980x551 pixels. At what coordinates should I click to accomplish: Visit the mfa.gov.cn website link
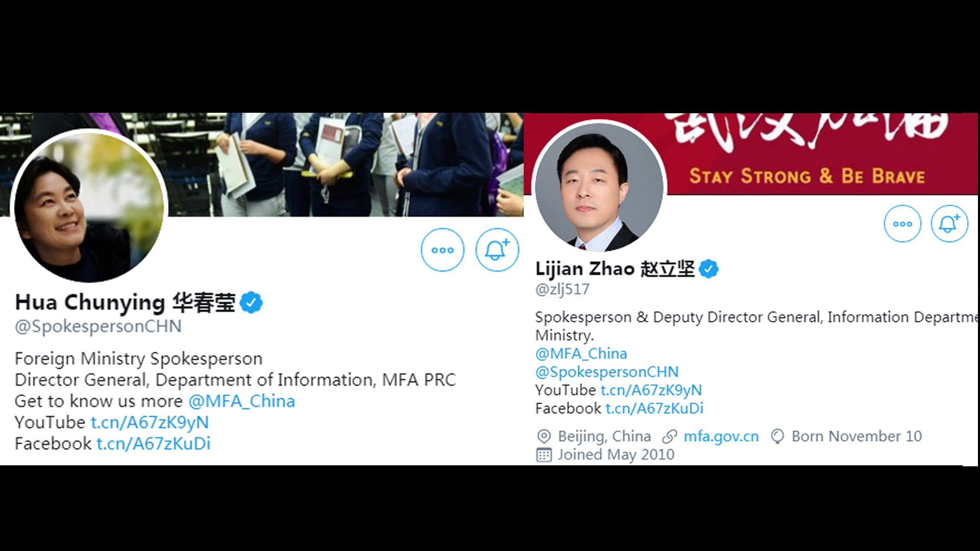[721, 437]
